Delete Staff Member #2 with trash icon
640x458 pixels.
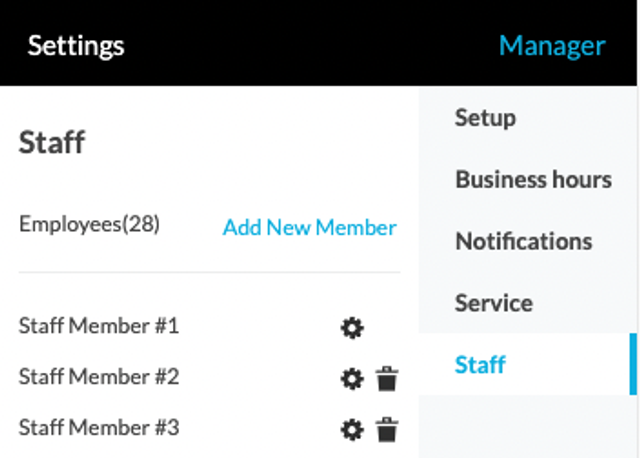point(387,378)
